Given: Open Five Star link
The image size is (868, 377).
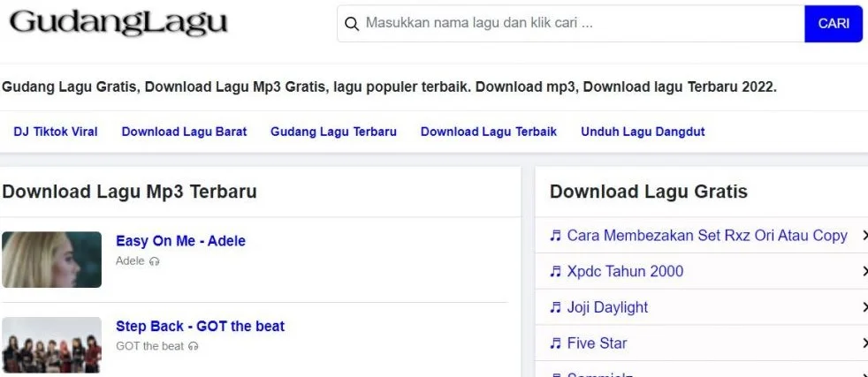Looking at the screenshot, I should pyautogui.click(x=597, y=343).
